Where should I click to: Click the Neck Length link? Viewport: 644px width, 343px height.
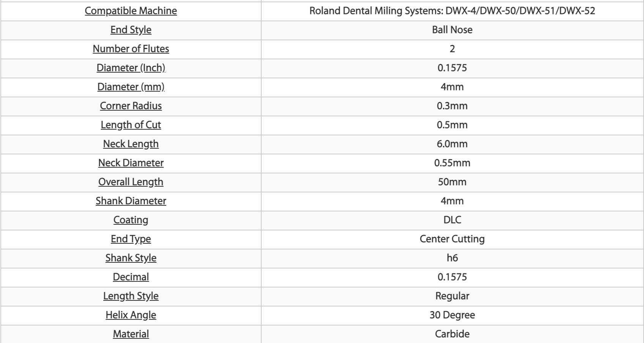[x=131, y=144]
